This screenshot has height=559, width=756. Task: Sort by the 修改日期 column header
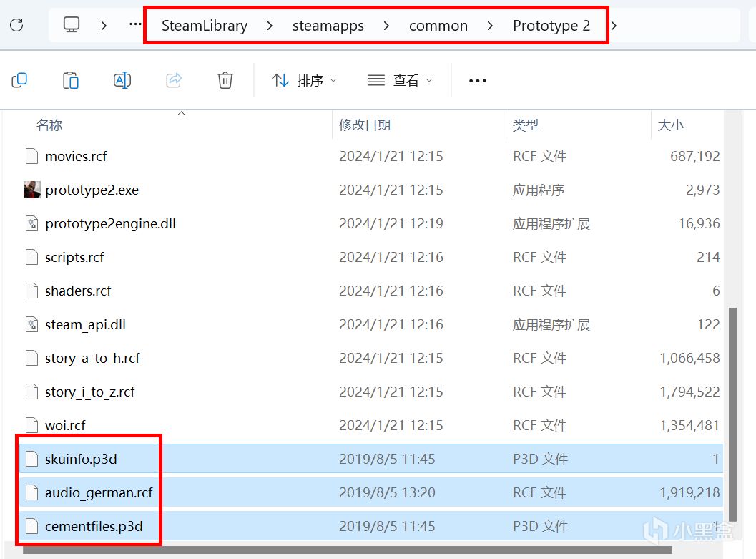click(x=365, y=125)
